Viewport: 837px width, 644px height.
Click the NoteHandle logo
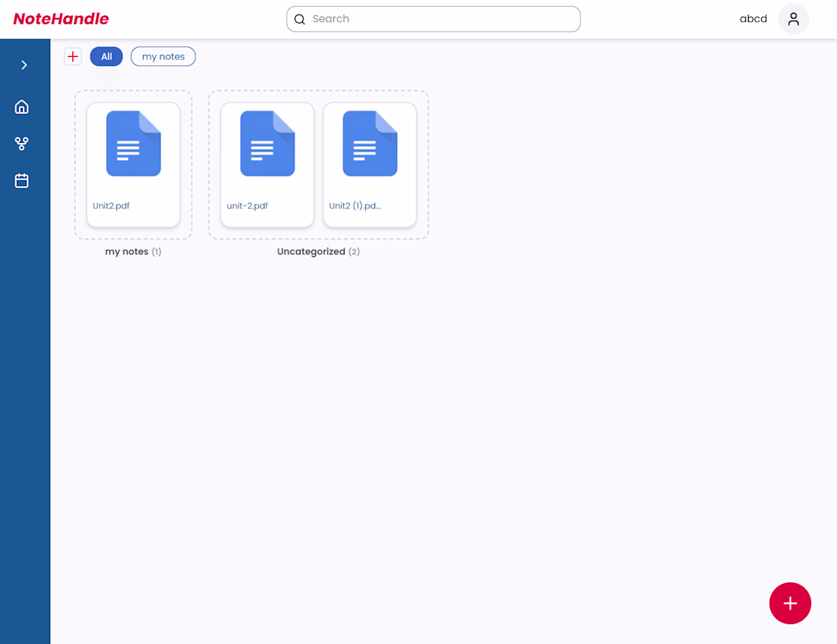tap(61, 19)
